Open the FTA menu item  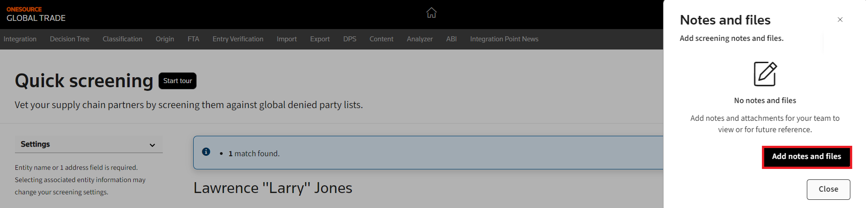coord(193,39)
